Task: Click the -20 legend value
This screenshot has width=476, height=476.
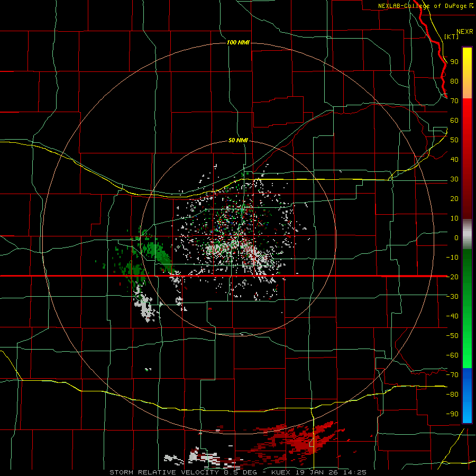Action: pos(452,277)
